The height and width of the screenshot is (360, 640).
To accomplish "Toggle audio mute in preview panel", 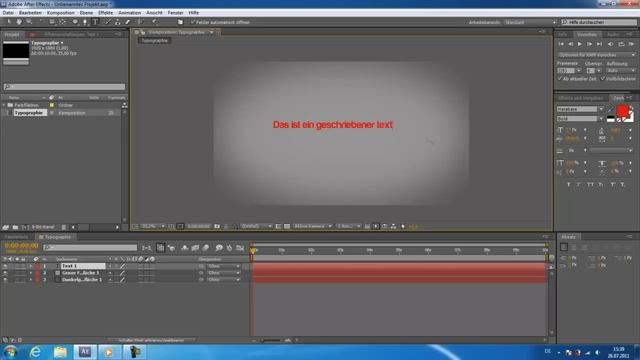I will (611, 44).
